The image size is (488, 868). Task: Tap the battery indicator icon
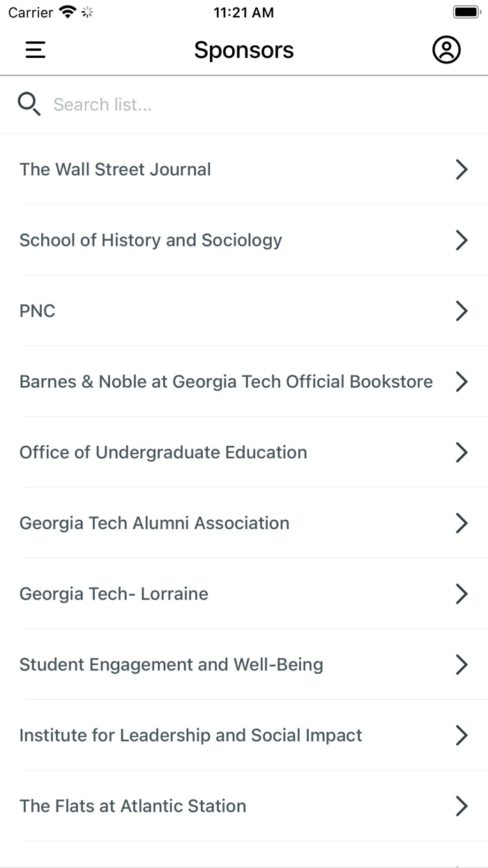pyautogui.click(x=466, y=11)
